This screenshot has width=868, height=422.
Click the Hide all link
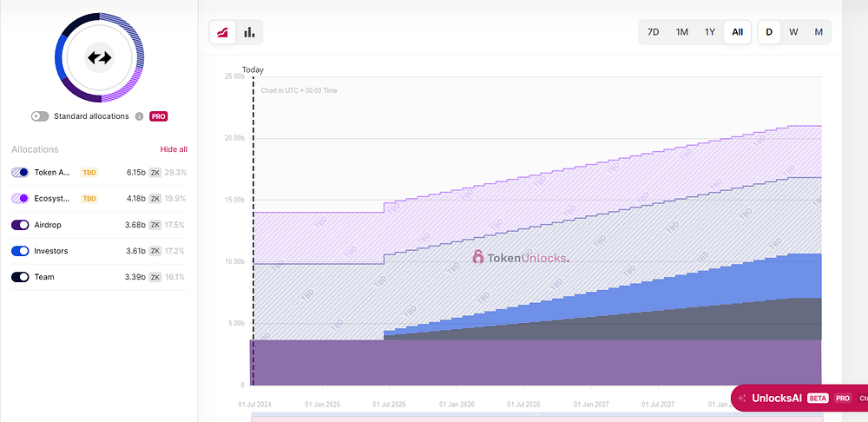174,149
